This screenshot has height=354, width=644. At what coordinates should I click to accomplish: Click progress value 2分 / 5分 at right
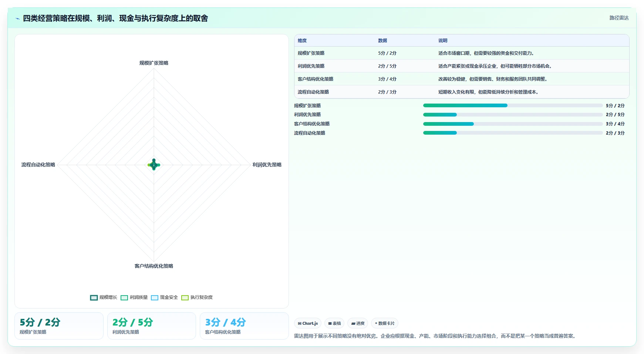615,115
